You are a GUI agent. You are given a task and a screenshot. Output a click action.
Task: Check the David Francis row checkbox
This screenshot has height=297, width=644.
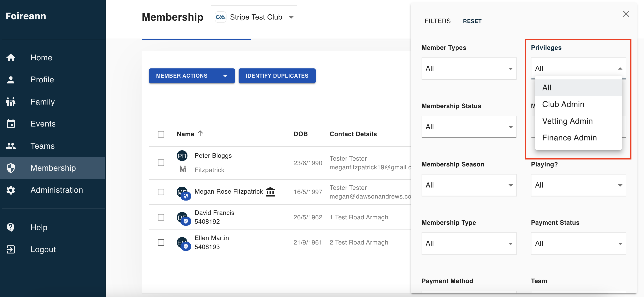tap(161, 217)
